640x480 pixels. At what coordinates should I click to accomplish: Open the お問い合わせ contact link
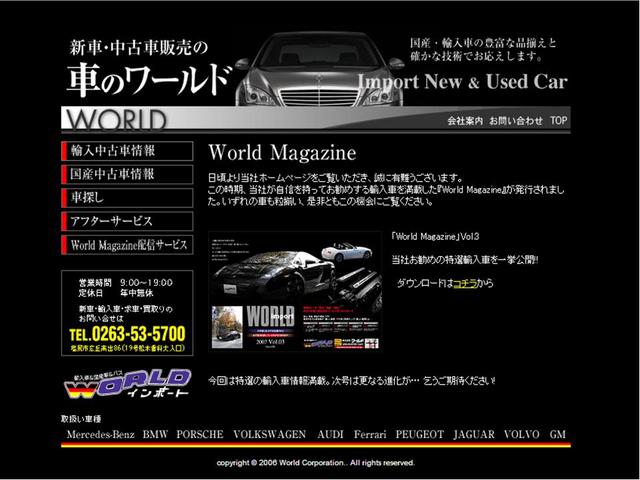[x=516, y=121]
